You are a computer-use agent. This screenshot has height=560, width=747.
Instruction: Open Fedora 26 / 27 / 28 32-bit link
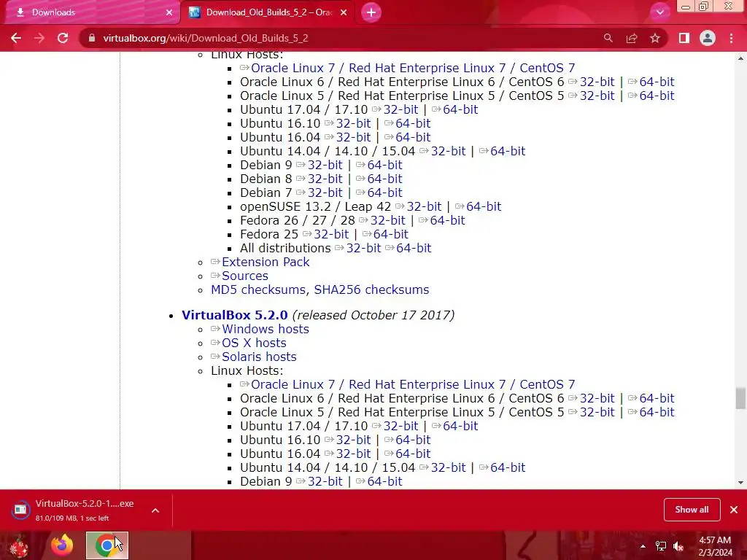(x=388, y=220)
